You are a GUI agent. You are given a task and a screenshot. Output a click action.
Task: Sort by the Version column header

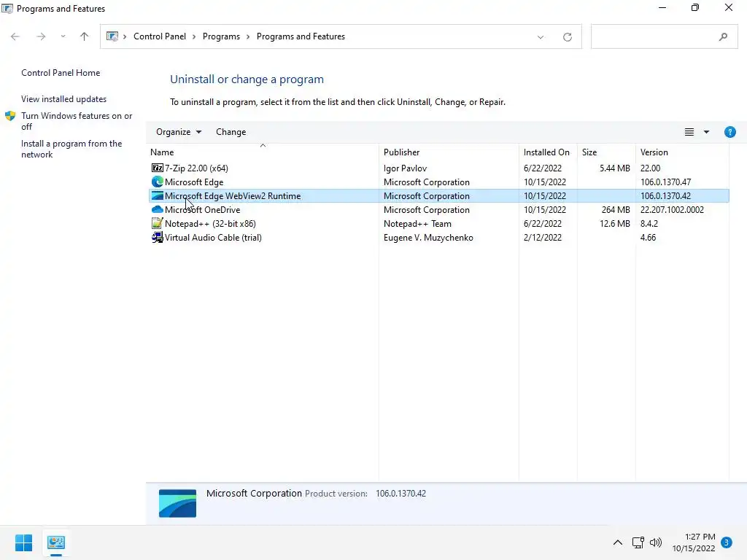coord(682,152)
